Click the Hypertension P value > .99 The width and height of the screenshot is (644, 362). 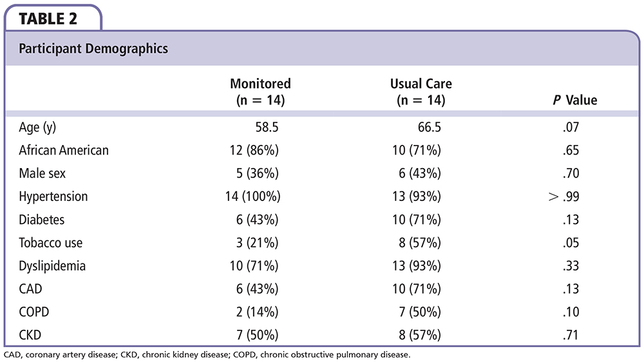tap(562, 196)
